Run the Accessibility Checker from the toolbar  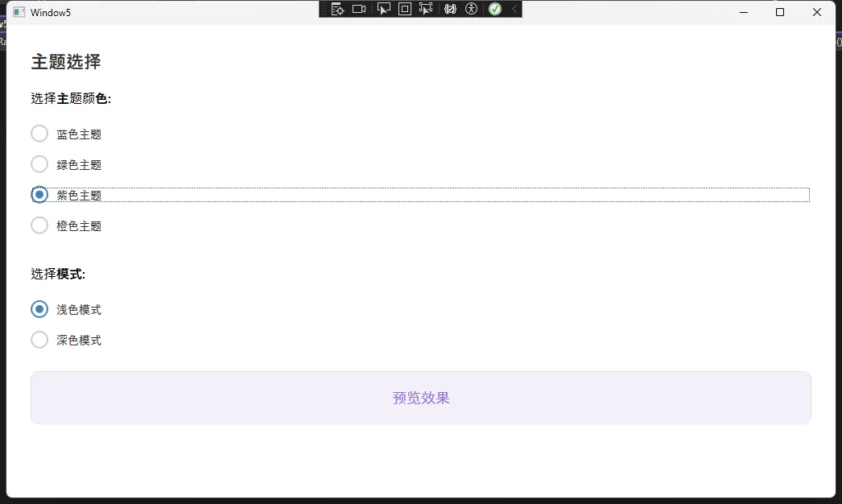tap(471, 8)
